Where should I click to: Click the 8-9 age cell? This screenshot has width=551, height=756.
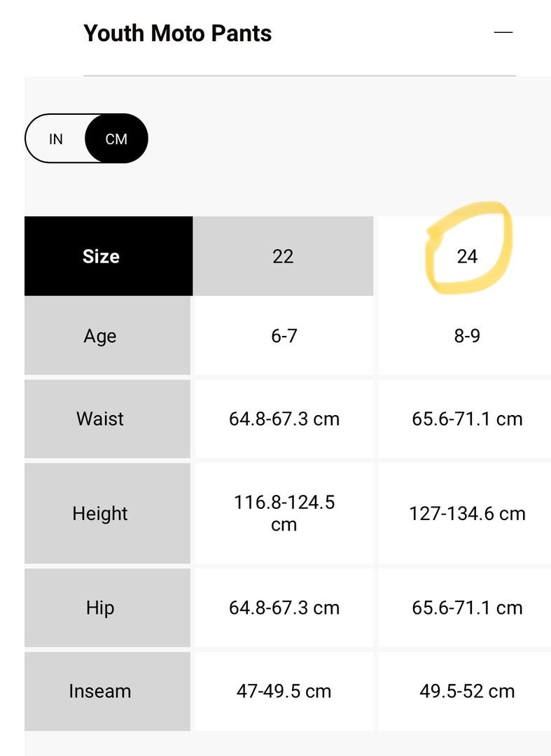click(467, 336)
